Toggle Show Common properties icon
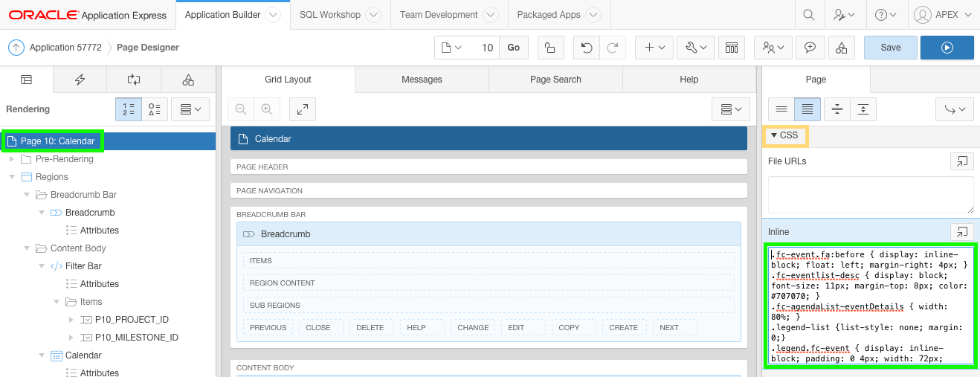The image size is (980, 377). tap(781, 109)
